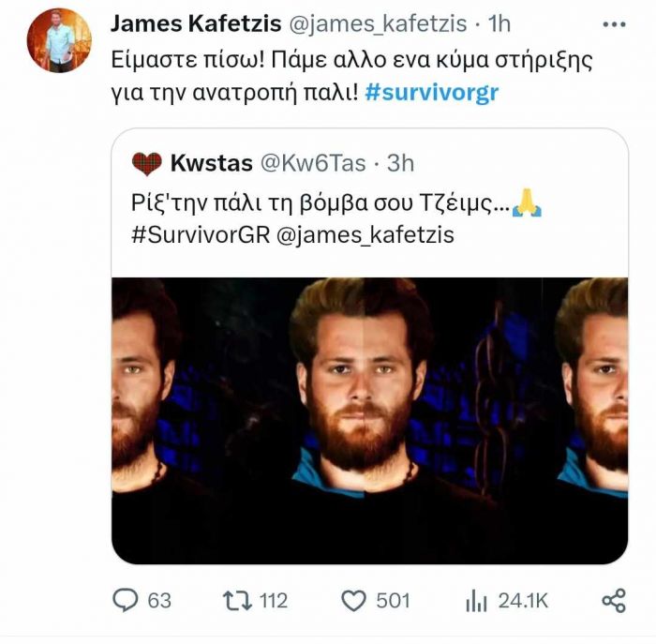
Task: Like the tweet with heart icon
Action: (x=354, y=601)
